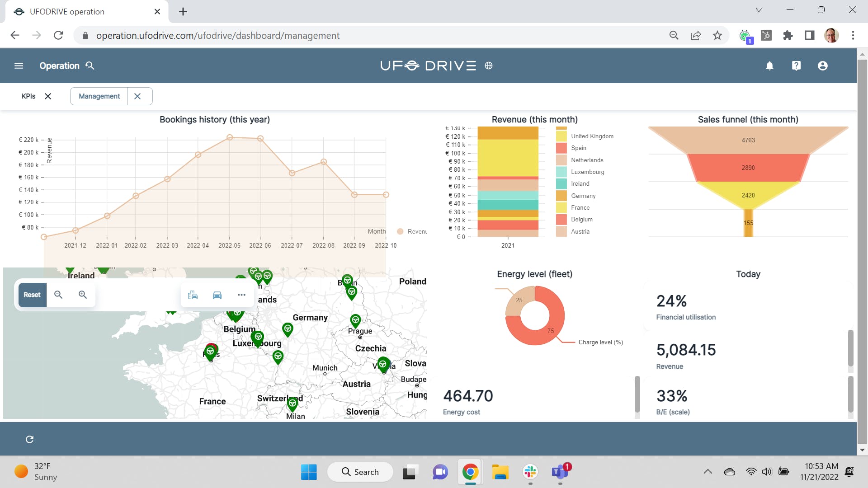This screenshot has width=868, height=488.
Task: Close the Management tab with the X
Action: tap(137, 96)
